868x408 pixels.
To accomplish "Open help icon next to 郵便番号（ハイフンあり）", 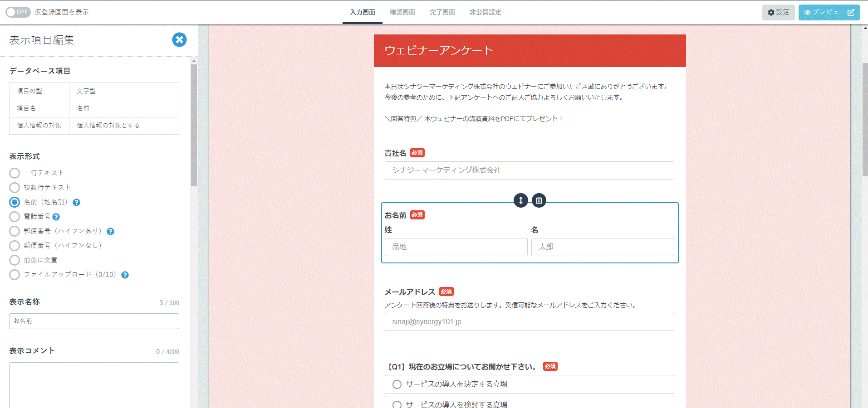I will [x=110, y=232].
